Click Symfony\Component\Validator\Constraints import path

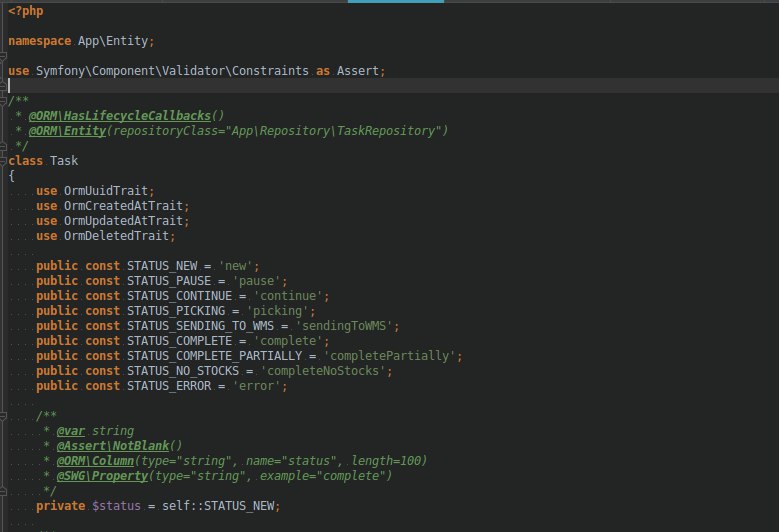click(x=172, y=71)
